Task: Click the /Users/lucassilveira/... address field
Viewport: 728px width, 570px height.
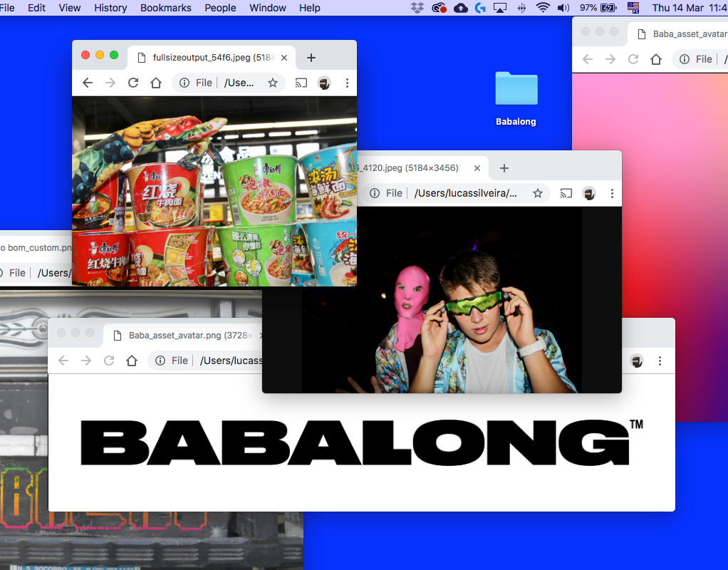Action: pyautogui.click(x=465, y=193)
